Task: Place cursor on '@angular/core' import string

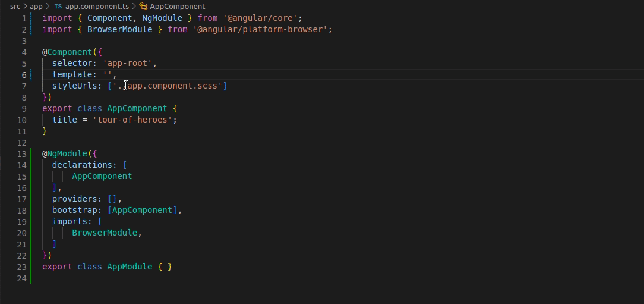Action: pyautogui.click(x=260, y=18)
